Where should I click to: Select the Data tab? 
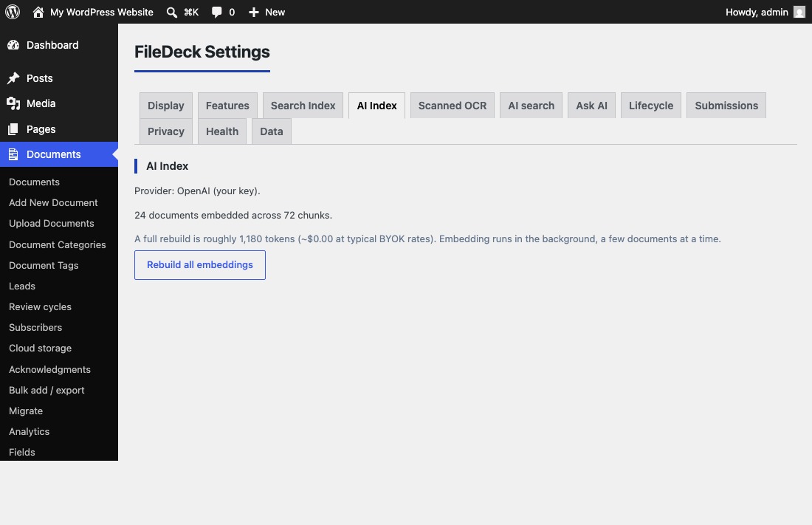[272, 131]
